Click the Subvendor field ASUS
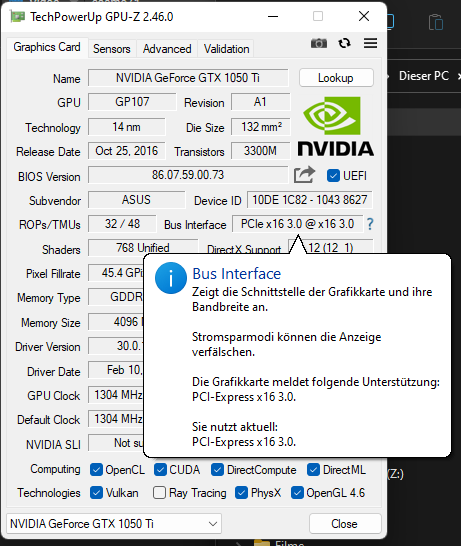This screenshot has width=461, height=546. point(136,200)
